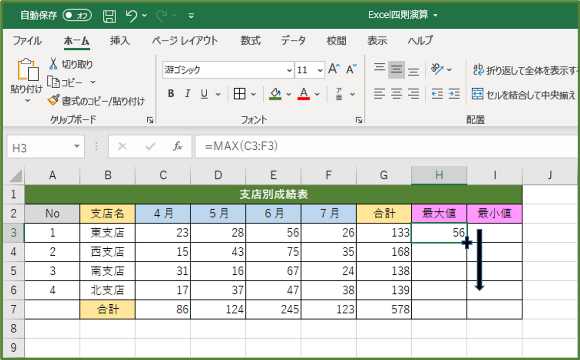The image size is (580, 360).
Task: Apply green fill color bucket
Action: click(275, 94)
